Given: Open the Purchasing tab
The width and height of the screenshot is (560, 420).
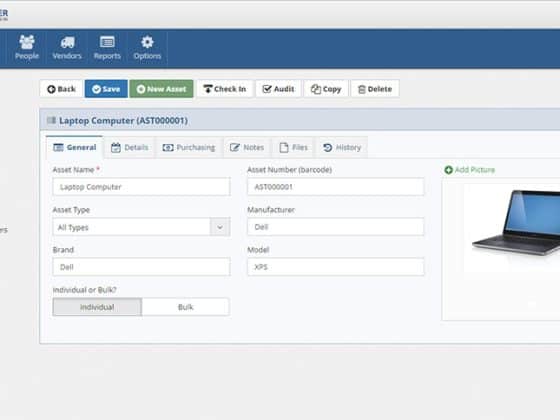Looking at the screenshot, I should (x=189, y=148).
